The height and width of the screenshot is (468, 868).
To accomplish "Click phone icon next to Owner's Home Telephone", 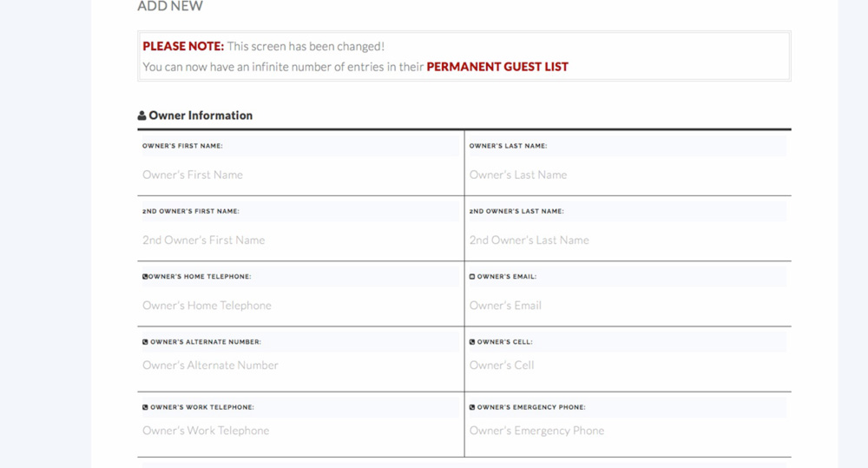I will 145,276.
